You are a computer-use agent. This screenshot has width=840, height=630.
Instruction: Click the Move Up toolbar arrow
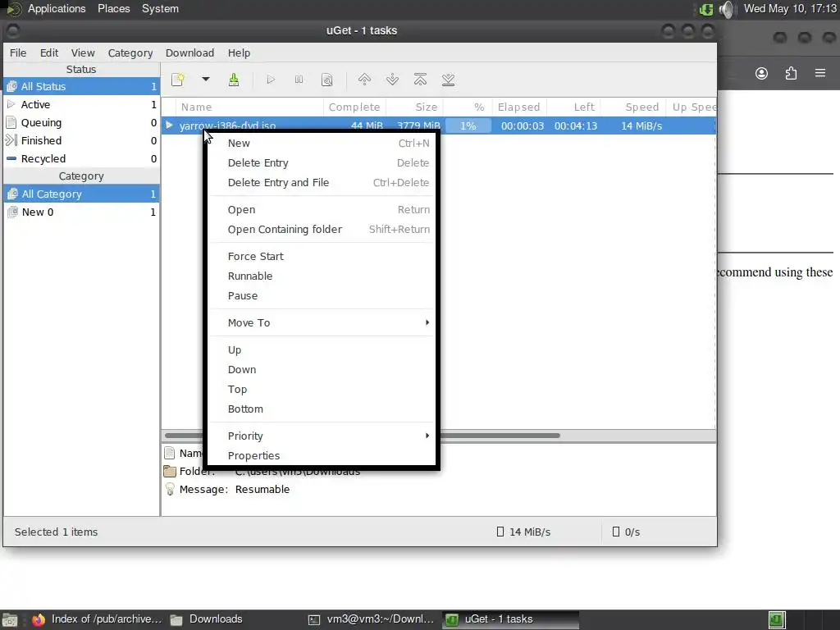[364, 80]
